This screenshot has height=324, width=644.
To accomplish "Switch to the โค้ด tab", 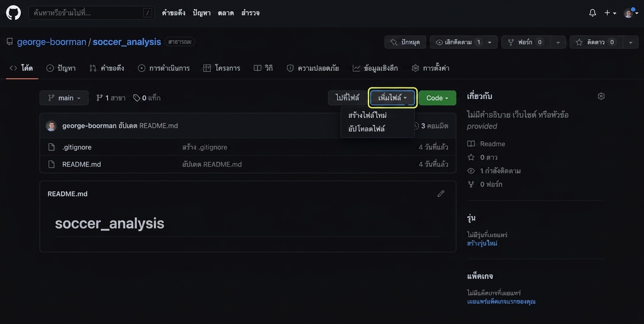I will point(22,68).
